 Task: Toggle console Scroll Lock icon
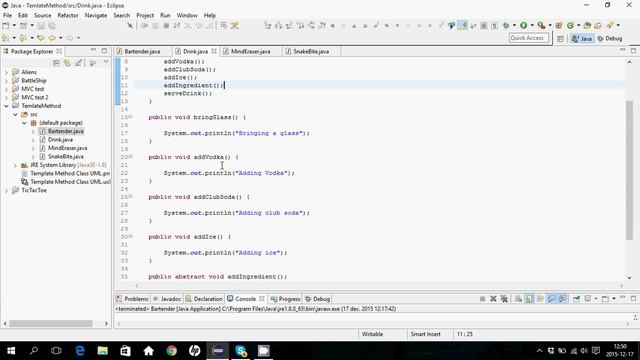coord(529,299)
